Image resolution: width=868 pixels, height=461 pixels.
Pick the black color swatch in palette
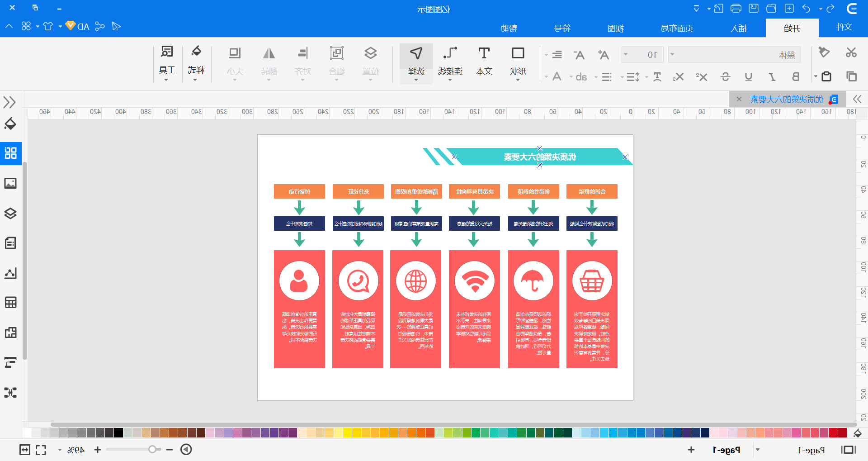pos(118,432)
